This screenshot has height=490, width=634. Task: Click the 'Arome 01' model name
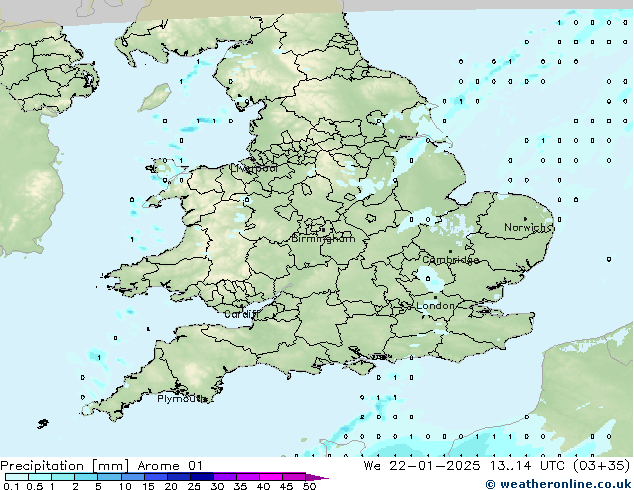coord(170,466)
